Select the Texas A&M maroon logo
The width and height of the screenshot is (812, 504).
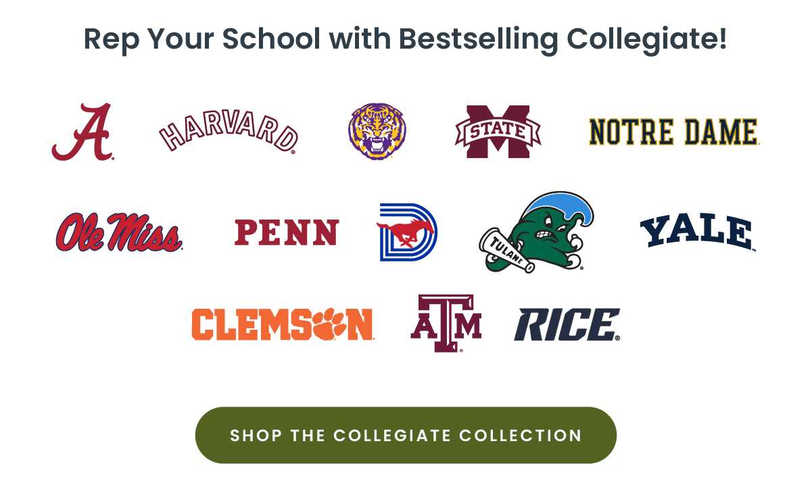coord(446,324)
